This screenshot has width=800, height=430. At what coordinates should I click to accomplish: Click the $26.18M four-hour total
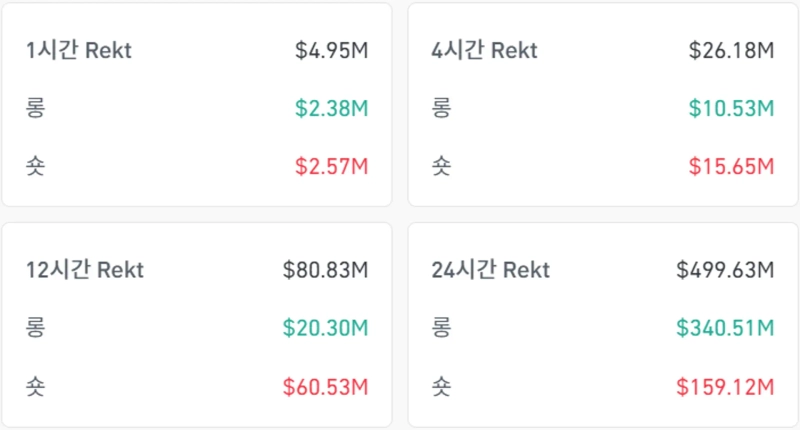[732, 51]
